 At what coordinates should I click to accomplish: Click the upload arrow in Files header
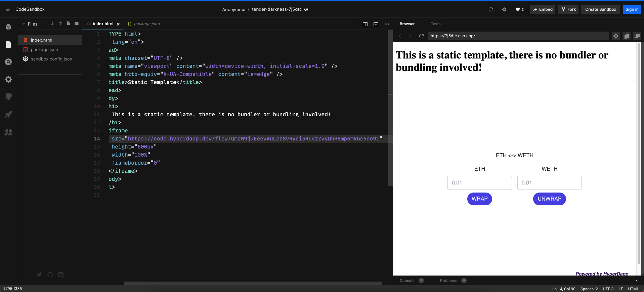tap(60, 24)
